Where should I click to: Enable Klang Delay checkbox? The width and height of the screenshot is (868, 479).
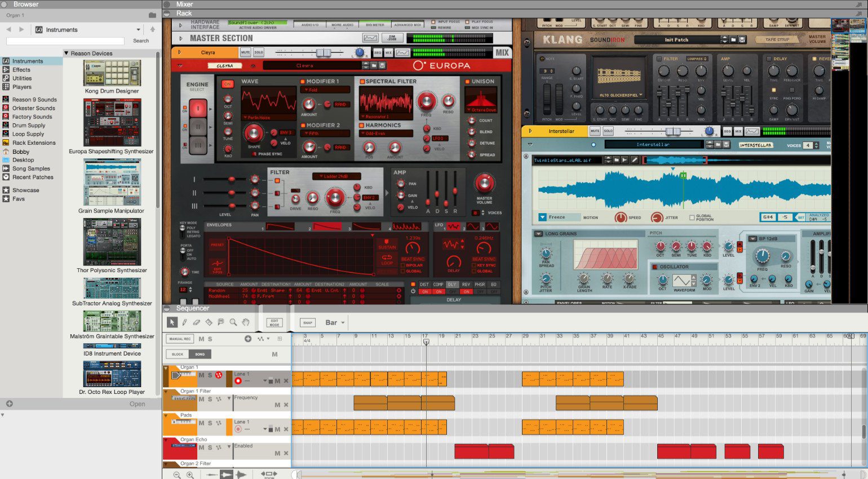click(769, 59)
